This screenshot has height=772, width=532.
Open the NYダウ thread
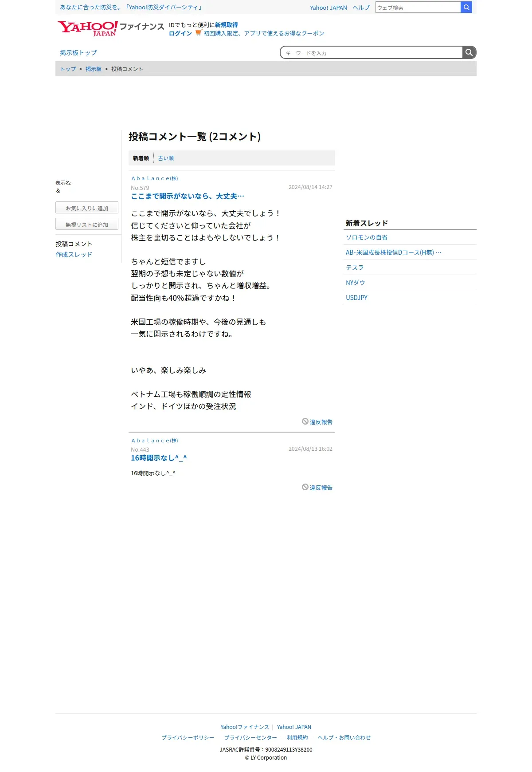click(x=356, y=283)
